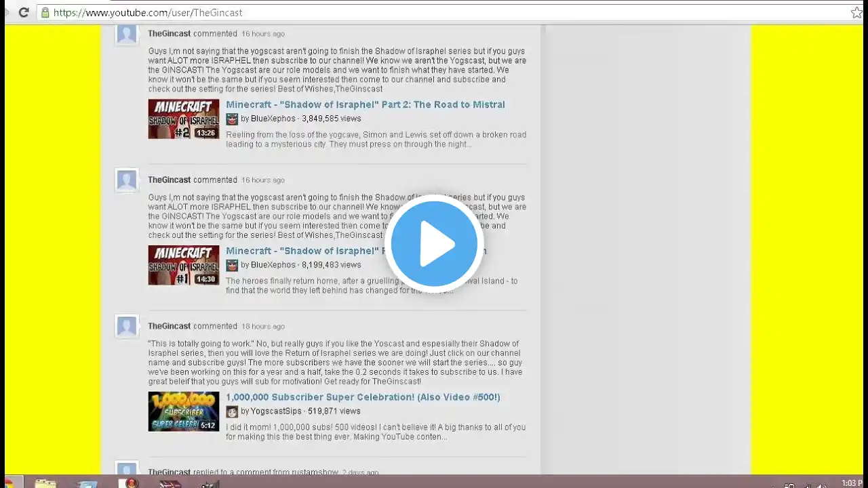Click the green padlock security icon
The image size is (868, 488).
click(45, 12)
